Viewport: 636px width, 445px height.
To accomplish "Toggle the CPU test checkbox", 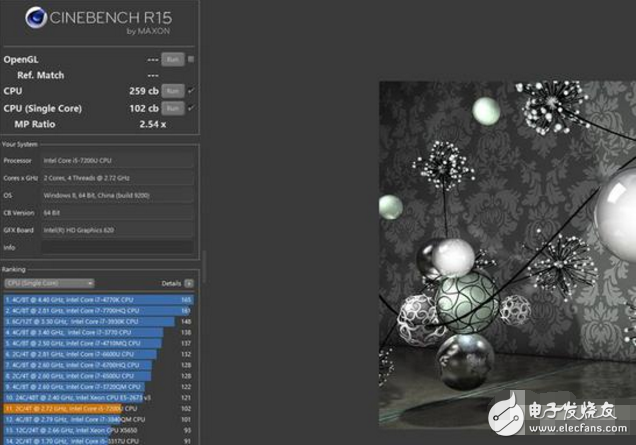I will point(190,91).
